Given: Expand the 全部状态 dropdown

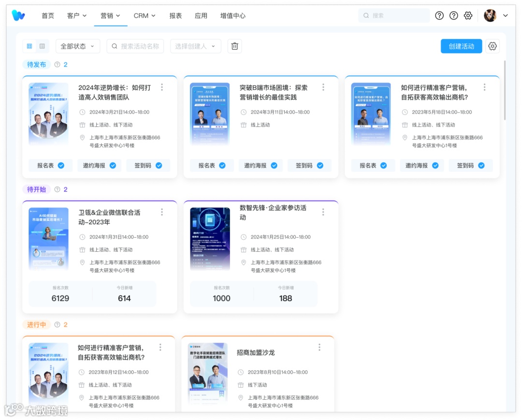Looking at the screenshot, I should click(77, 46).
